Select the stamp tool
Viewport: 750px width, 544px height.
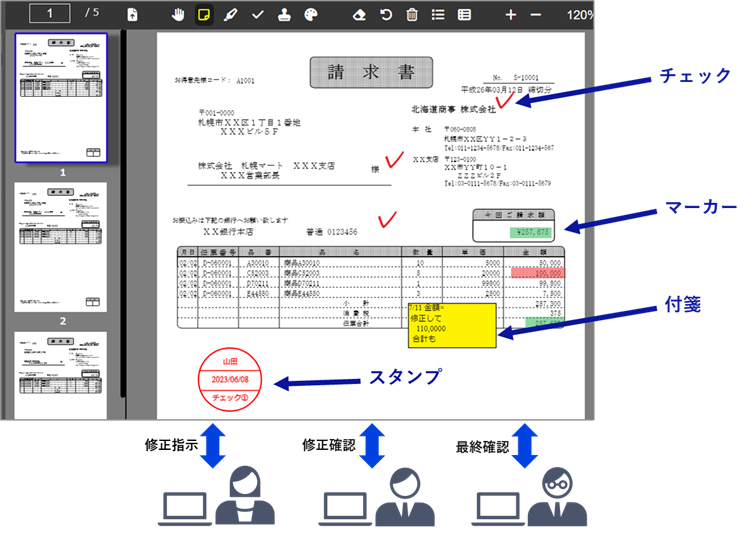(284, 15)
